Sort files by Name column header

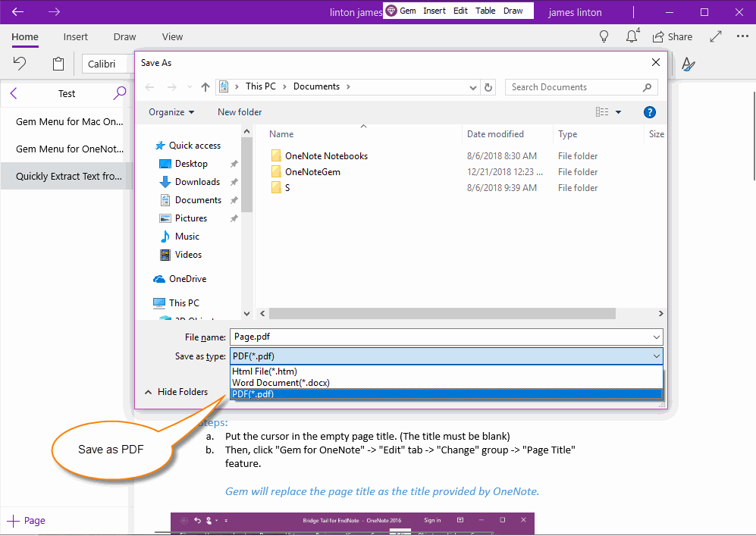tap(281, 134)
